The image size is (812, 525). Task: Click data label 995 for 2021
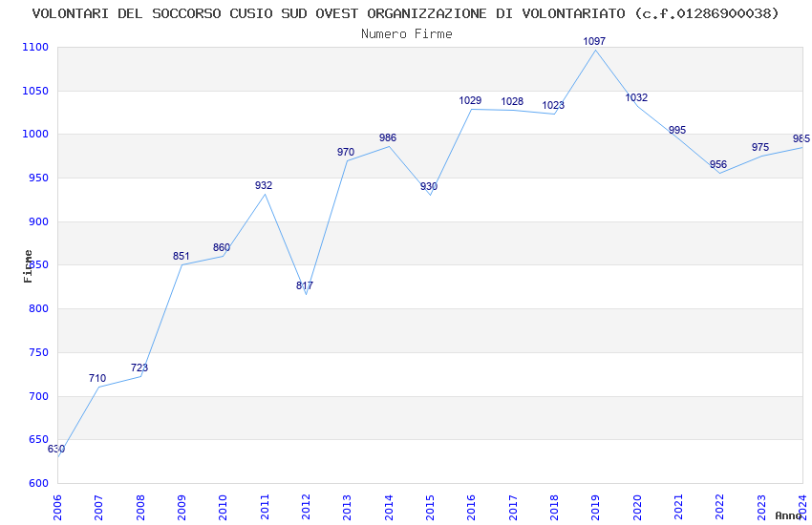677,130
